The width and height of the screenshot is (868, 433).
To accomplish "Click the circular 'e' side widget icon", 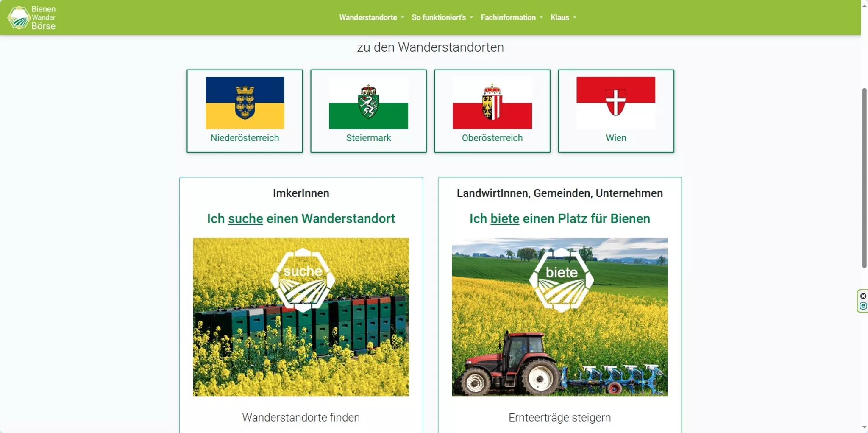I will [x=863, y=306].
